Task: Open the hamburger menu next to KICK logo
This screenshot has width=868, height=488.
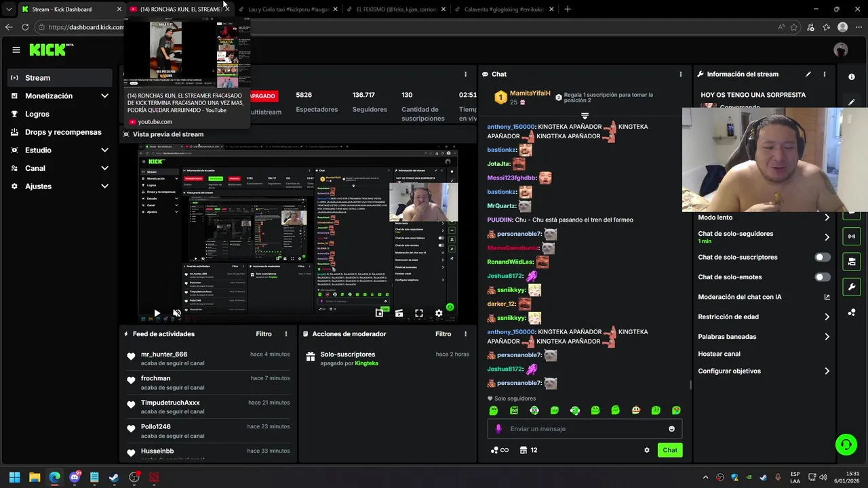Action: [16, 49]
